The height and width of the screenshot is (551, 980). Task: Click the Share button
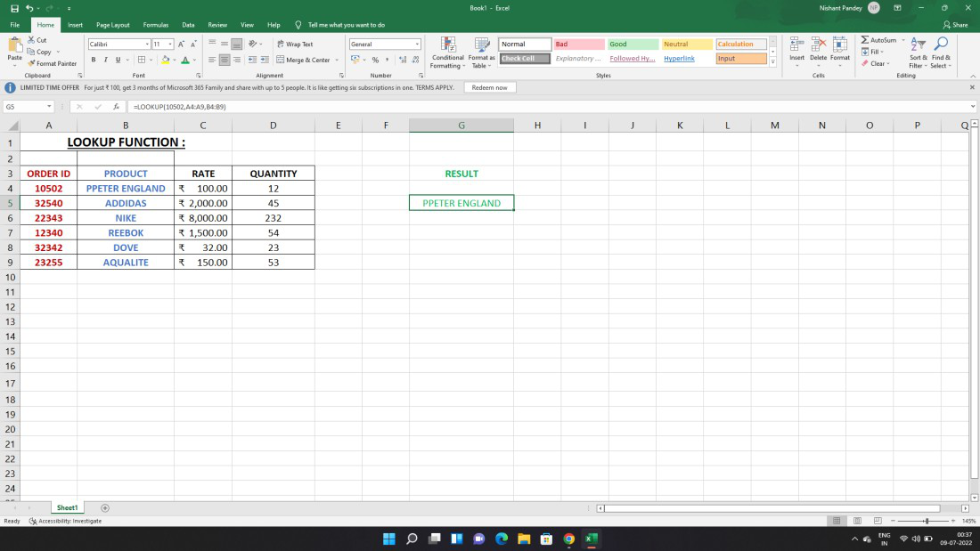coord(956,25)
